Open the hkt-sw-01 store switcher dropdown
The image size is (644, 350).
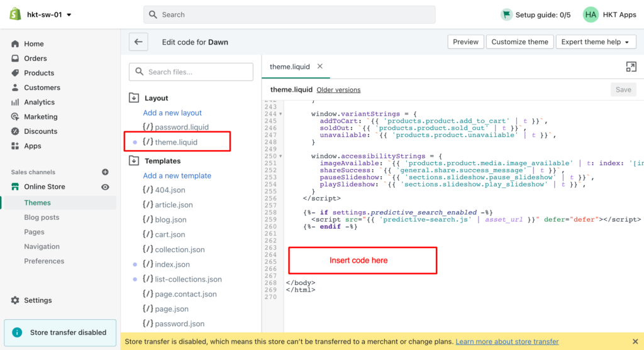[49, 15]
